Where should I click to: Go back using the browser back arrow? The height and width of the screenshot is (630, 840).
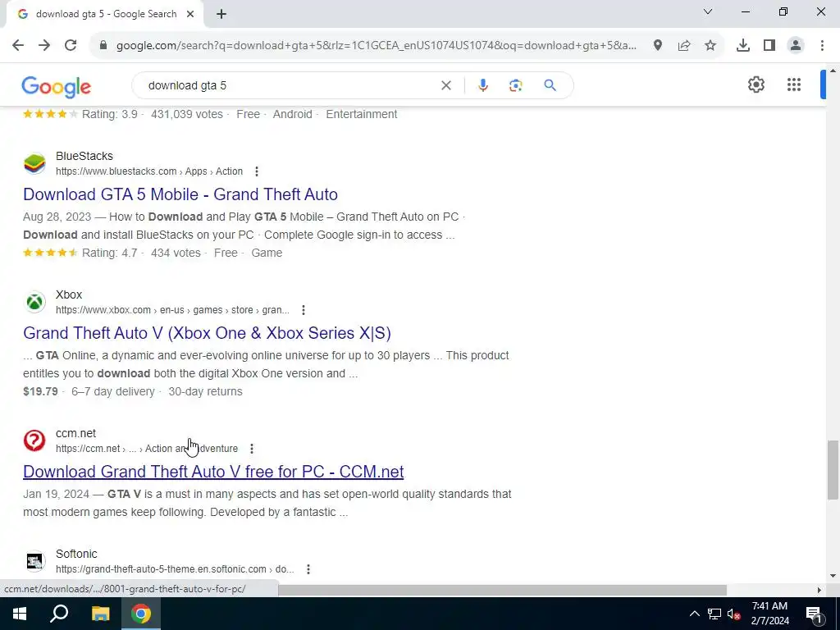[18, 46]
